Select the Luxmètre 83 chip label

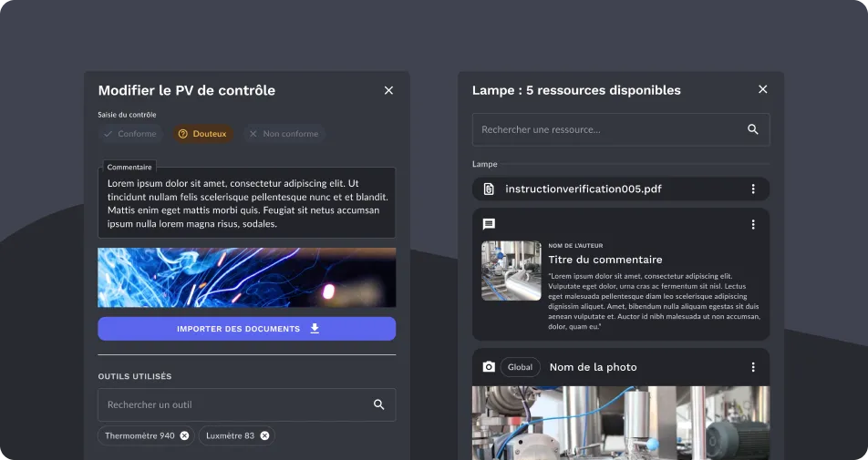[x=231, y=435]
